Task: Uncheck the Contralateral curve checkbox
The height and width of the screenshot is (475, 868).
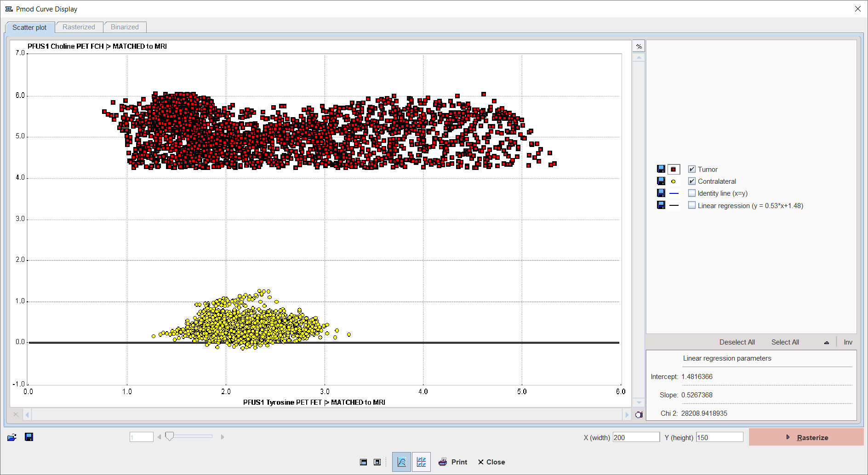Action: (x=691, y=181)
